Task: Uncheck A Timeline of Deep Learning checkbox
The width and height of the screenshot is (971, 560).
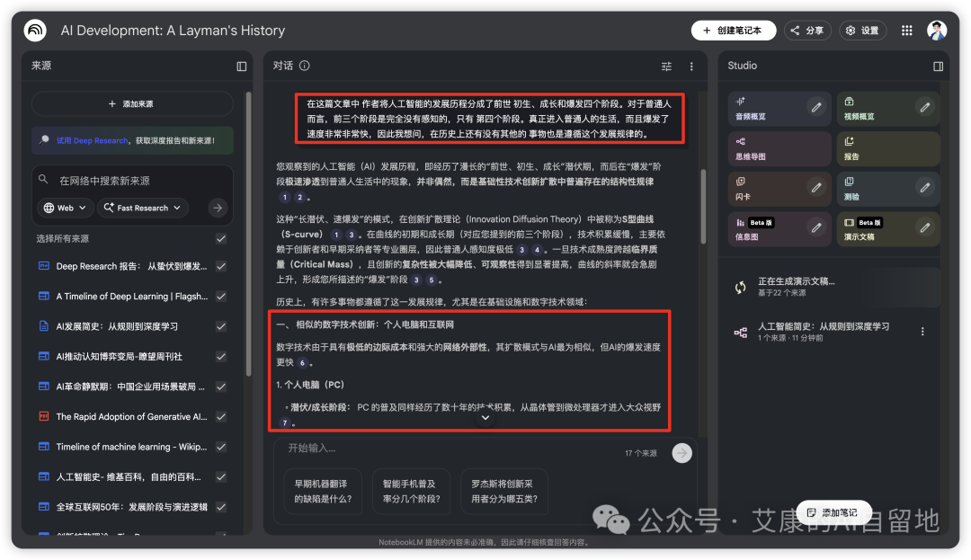Action: (221, 297)
